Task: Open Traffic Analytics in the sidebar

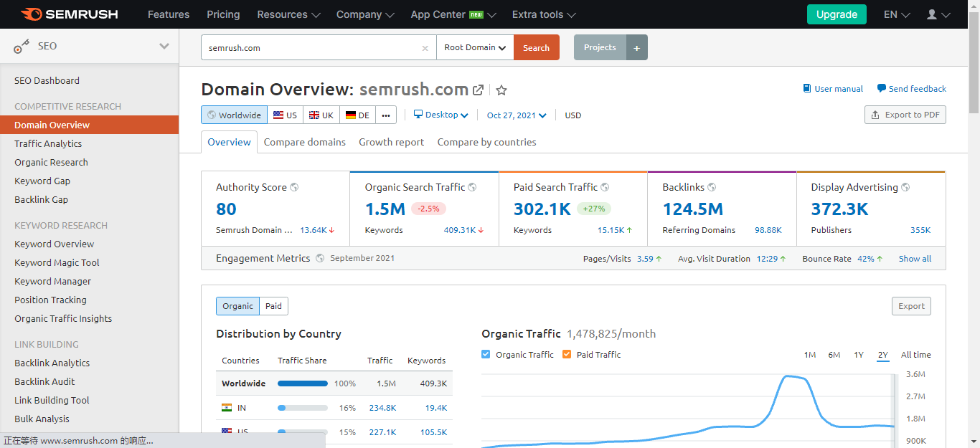Action: click(48, 143)
